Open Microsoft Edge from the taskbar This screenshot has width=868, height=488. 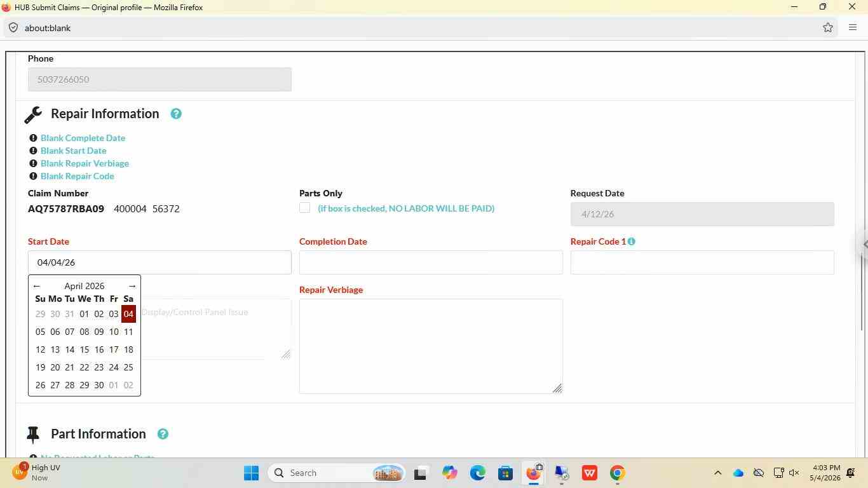coord(477,473)
